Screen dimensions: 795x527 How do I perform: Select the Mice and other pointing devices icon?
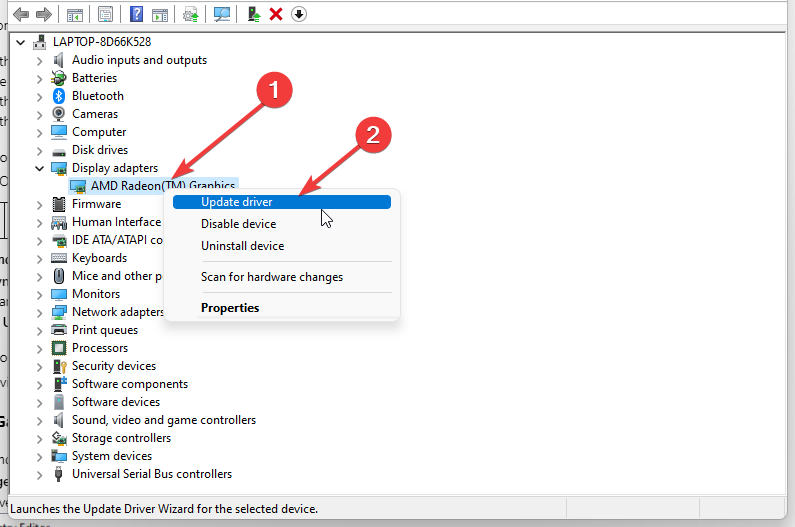click(x=59, y=276)
